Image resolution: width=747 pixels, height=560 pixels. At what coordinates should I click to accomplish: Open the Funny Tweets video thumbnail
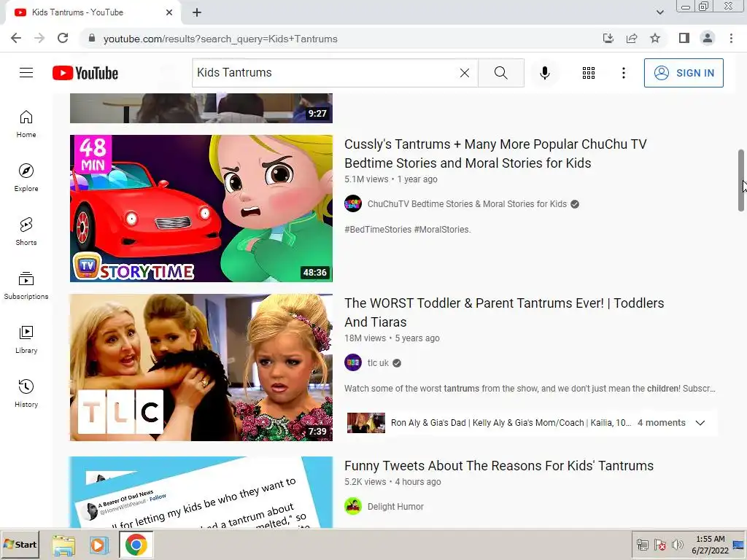point(201,492)
